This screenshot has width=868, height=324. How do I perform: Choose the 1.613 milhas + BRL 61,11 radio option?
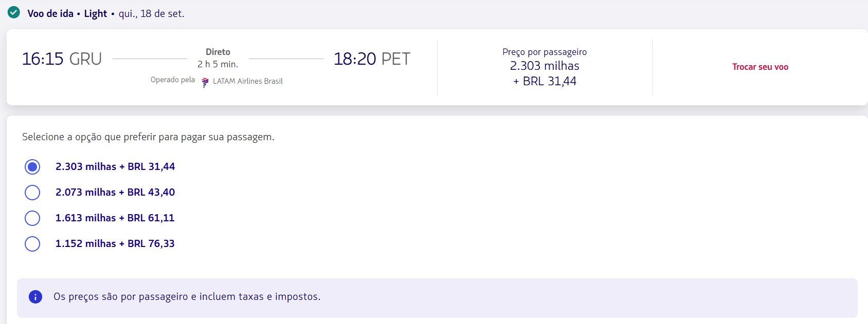tap(32, 218)
